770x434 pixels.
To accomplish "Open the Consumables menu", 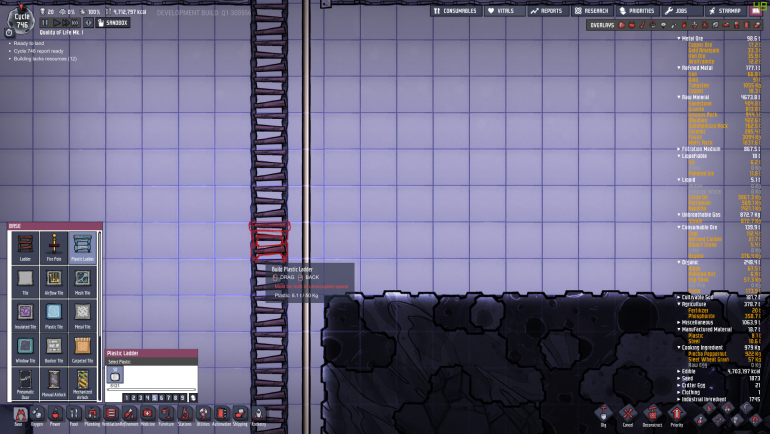I will (x=455, y=10).
